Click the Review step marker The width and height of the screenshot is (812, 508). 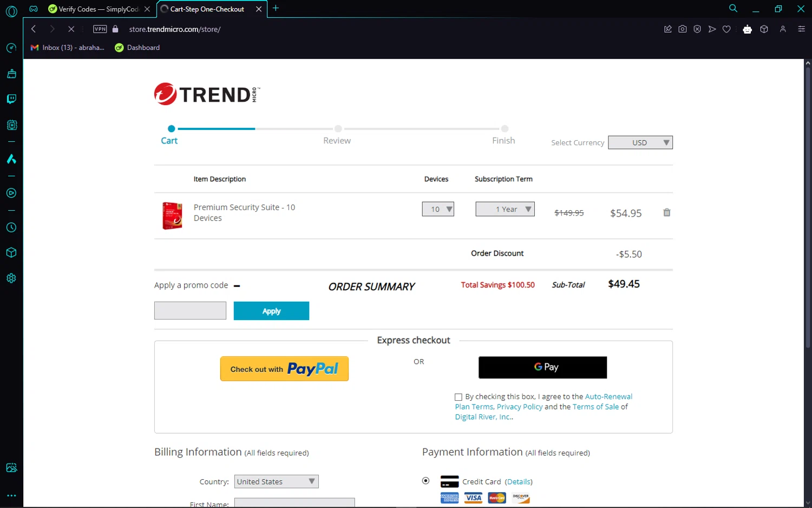tap(338, 129)
